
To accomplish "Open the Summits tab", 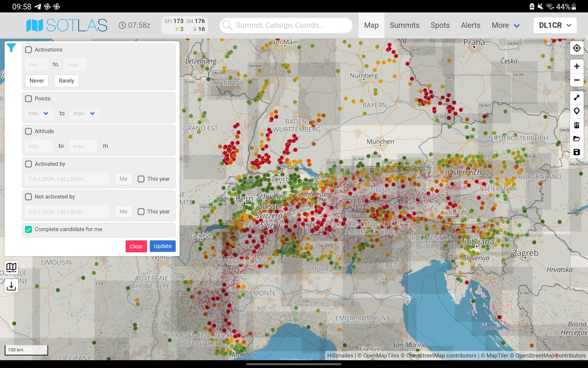I will click(405, 25).
